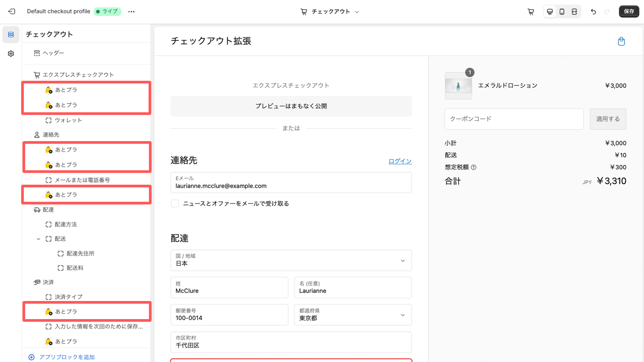Click the エメラルドローション product thumbnail
This screenshot has width=644, height=362.
click(458, 86)
